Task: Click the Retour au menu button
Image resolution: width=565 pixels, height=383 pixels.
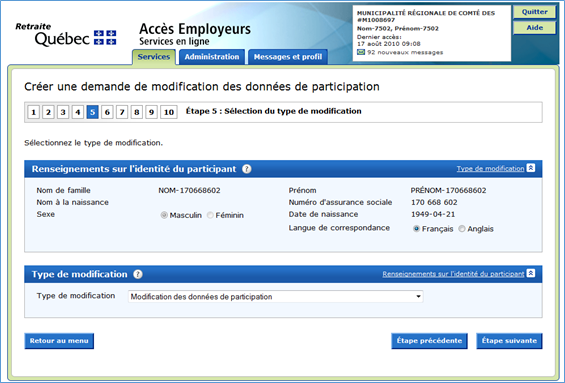Action: tap(59, 341)
